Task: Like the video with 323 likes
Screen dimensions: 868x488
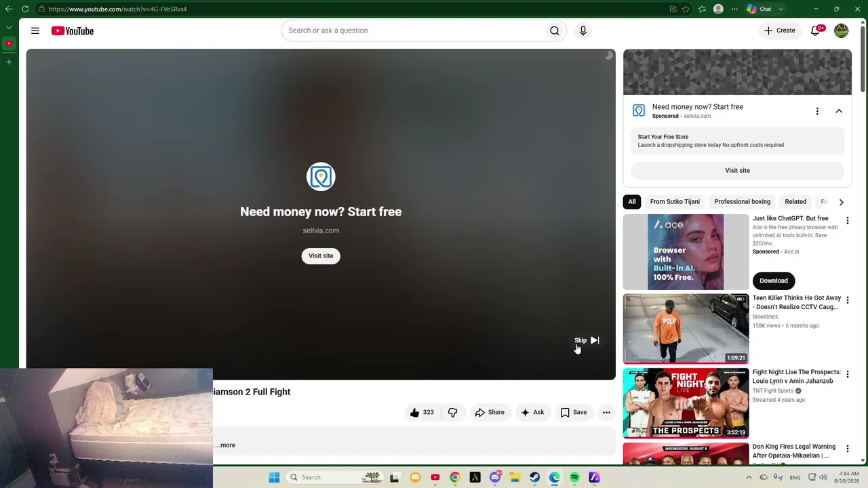Action: (x=422, y=412)
